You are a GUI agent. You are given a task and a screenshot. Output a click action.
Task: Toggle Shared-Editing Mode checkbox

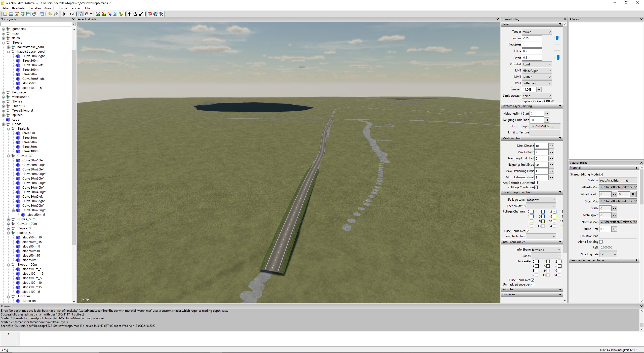pyautogui.click(x=601, y=174)
